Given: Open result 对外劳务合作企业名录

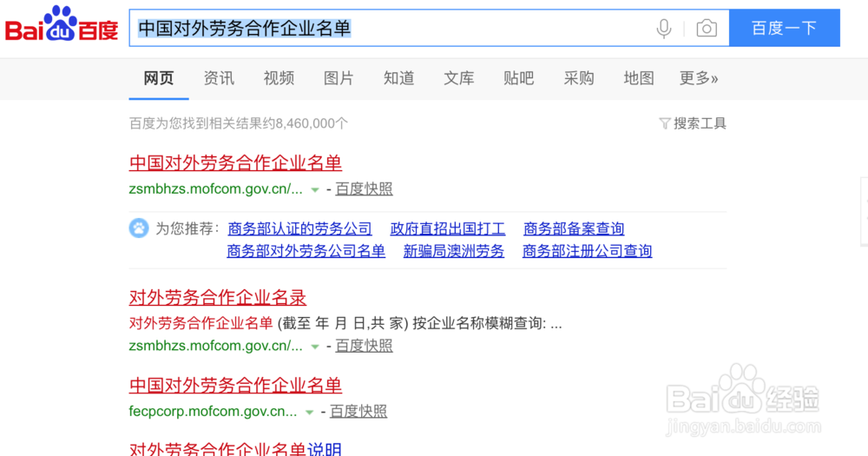Looking at the screenshot, I should click(218, 298).
